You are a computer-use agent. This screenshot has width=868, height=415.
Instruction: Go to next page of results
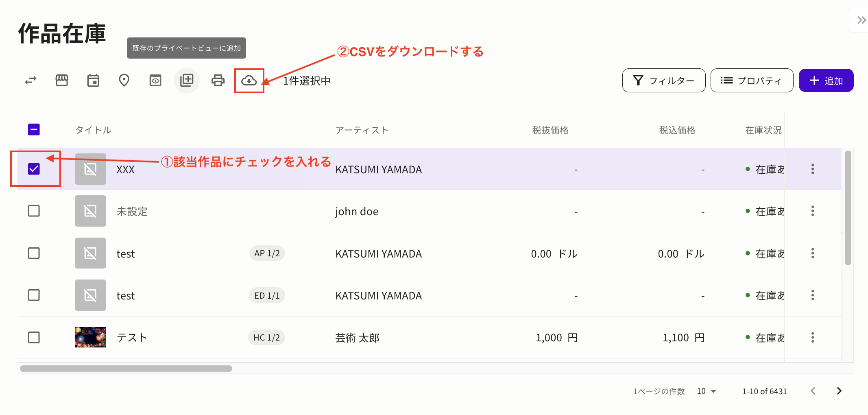pos(839,391)
